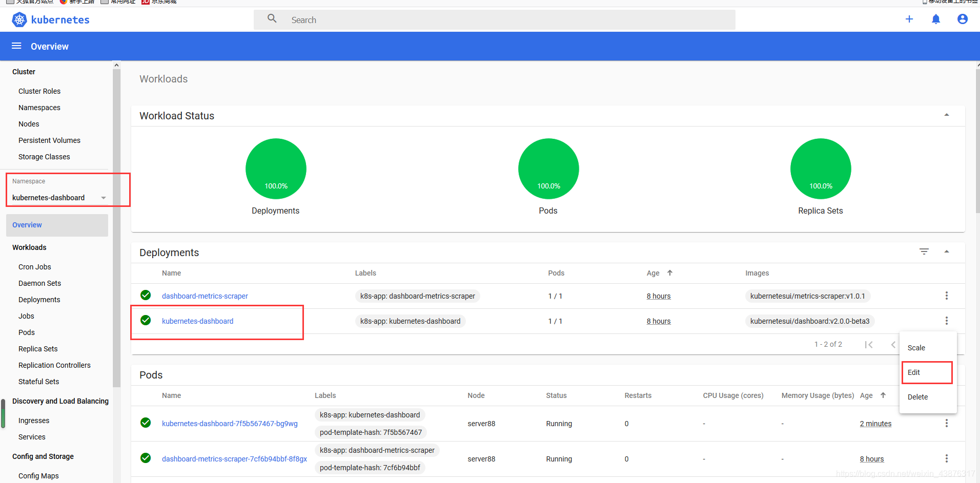This screenshot has width=980, height=483.
Task: Open actions menu for kubernetes-dashboard-7f5b567467-bg9wg pod
Action: (947, 423)
